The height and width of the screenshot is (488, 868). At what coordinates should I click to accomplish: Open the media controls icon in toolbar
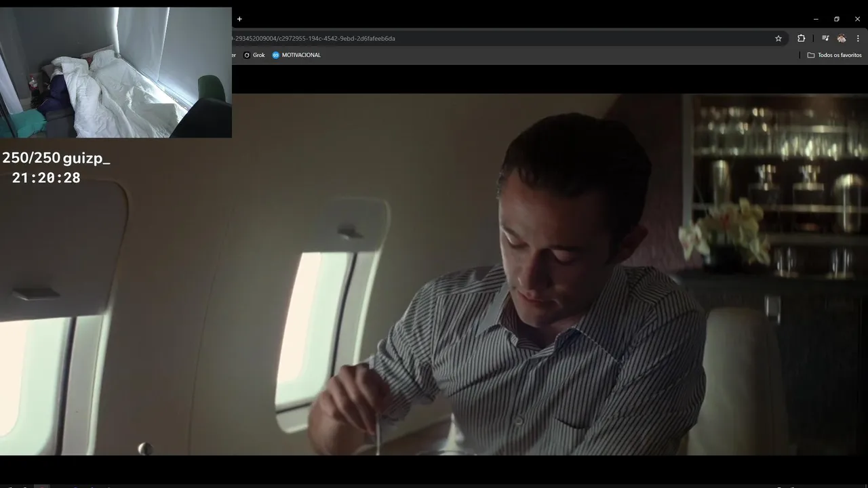825,39
